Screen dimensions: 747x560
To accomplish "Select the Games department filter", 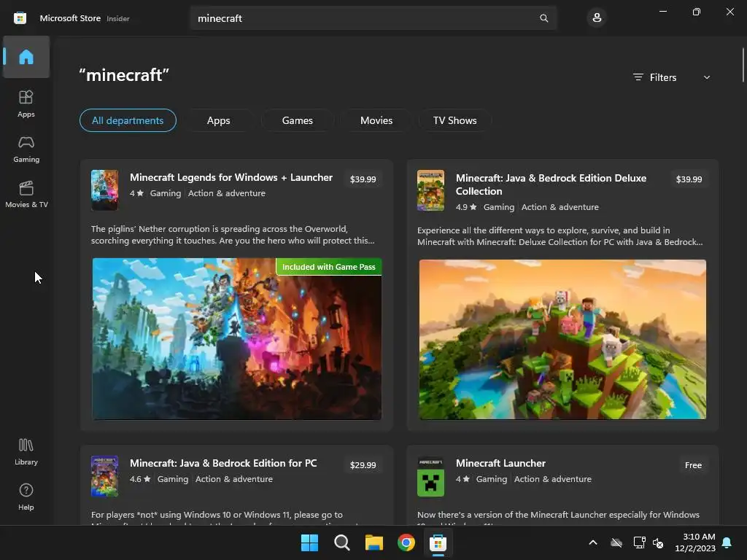I will click(x=298, y=120).
